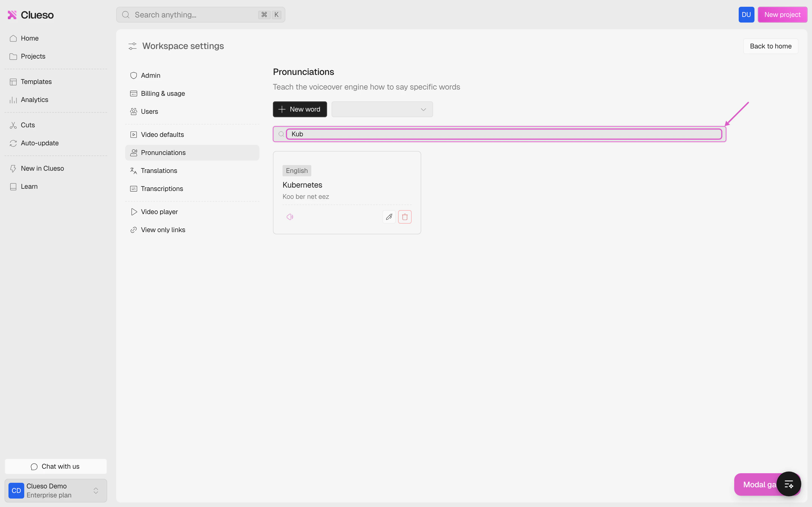Click the DU user avatar
Viewport: 812px width, 507px height.
pyautogui.click(x=746, y=15)
